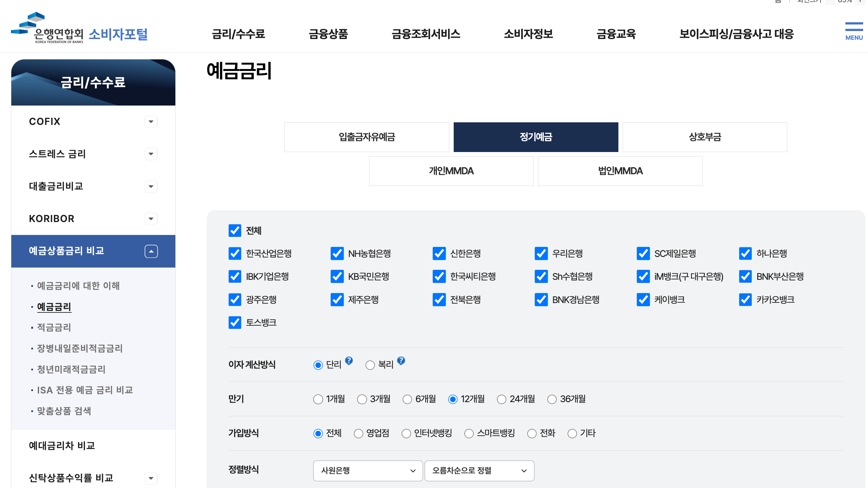Choose the 36개월 maturity option
868x488 pixels.
coord(552,400)
